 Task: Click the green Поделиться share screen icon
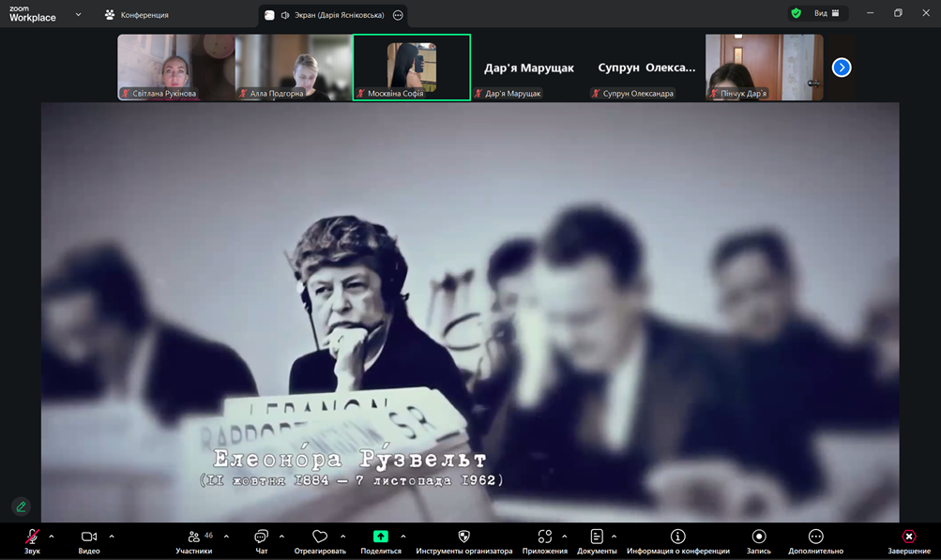[x=380, y=537]
